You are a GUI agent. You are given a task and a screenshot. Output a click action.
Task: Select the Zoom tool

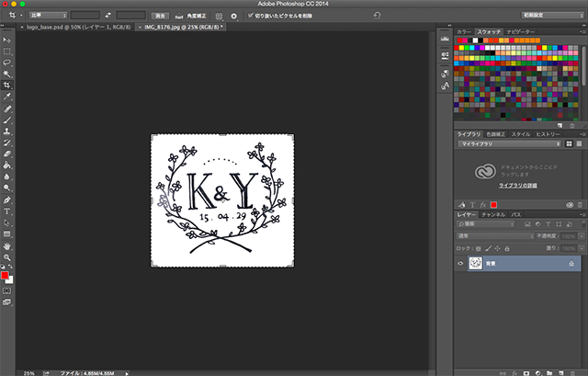pyautogui.click(x=6, y=257)
